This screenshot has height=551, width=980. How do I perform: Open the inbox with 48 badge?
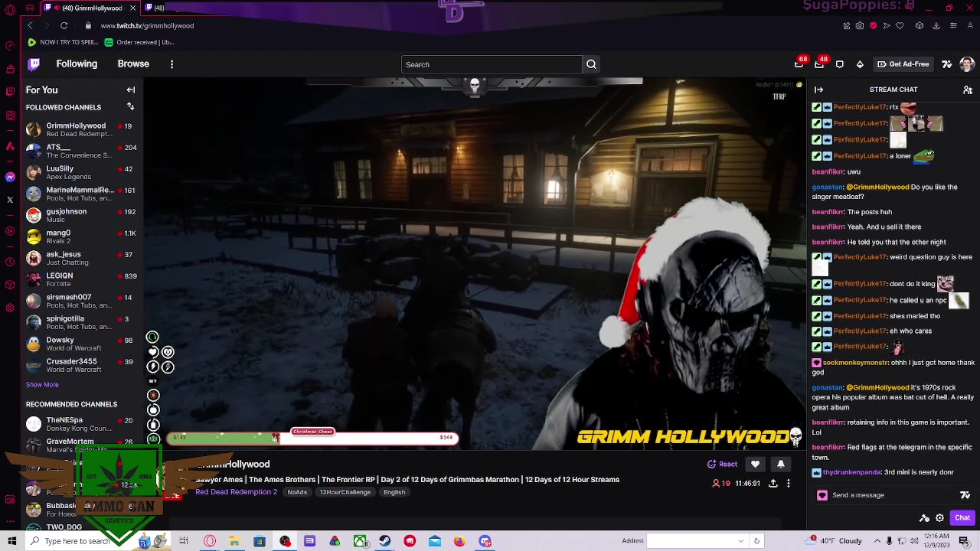[x=819, y=64]
